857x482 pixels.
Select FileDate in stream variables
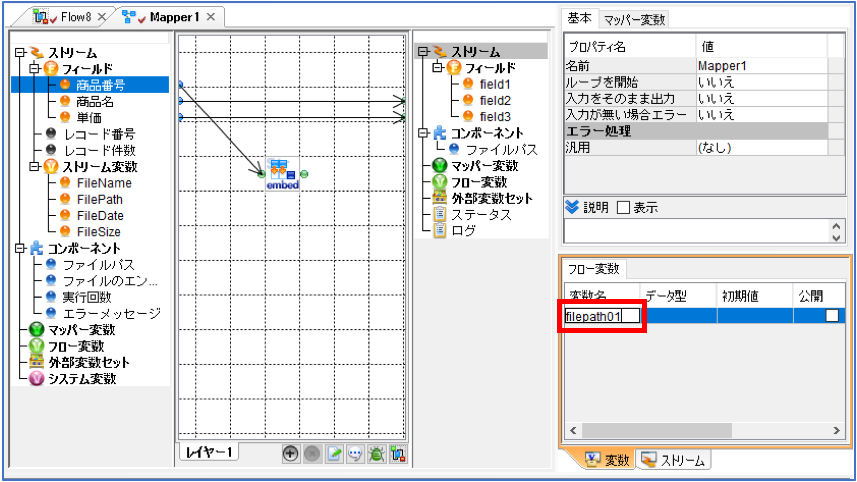point(100,215)
